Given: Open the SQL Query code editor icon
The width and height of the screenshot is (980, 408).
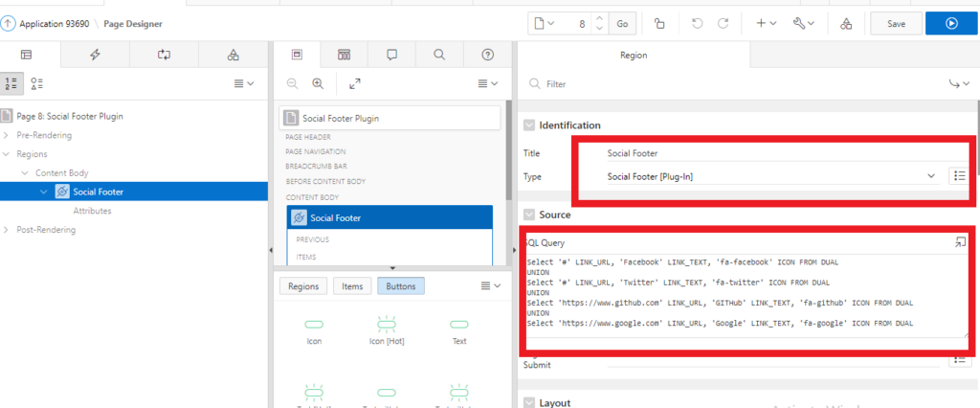Looking at the screenshot, I should coord(960,243).
